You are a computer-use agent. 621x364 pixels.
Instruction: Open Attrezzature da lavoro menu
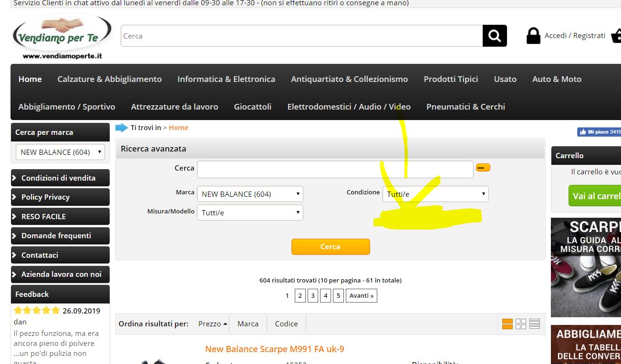click(175, 107)
